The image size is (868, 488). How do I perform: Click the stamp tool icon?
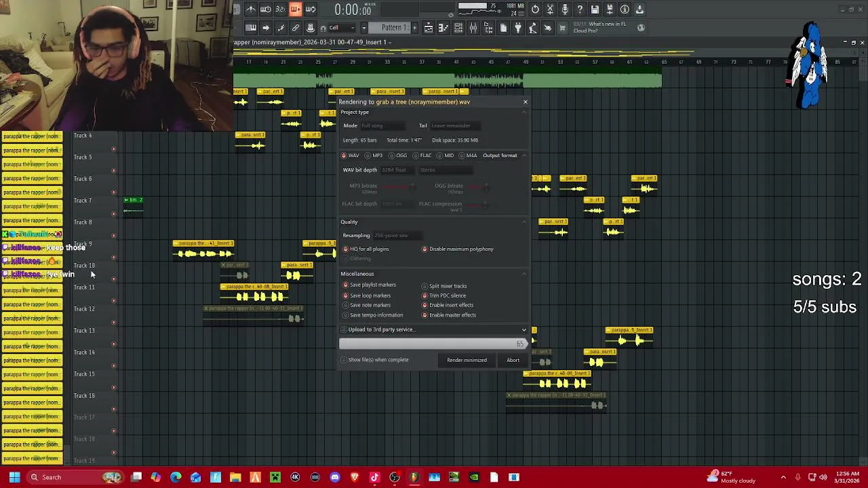[x=311, y=28]
